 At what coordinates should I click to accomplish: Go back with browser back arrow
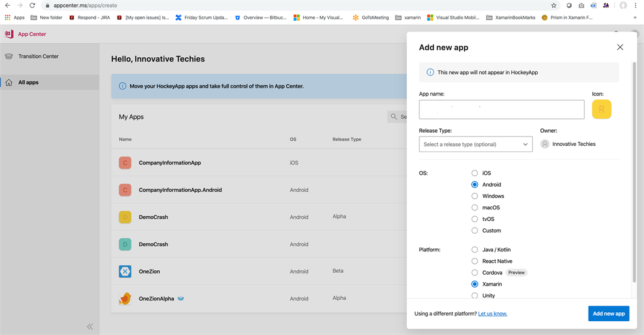point(8,5)
